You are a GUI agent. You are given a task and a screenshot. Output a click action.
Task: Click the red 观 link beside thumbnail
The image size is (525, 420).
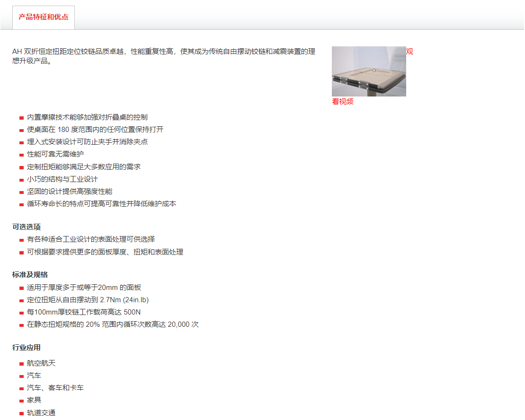pyautogui.click(x=409, y=52)
